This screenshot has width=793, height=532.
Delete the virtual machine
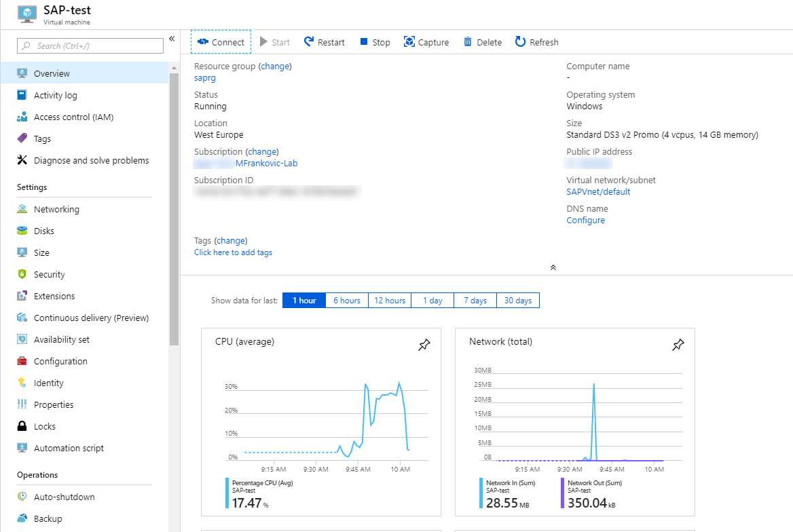click(x=483, y=42)
